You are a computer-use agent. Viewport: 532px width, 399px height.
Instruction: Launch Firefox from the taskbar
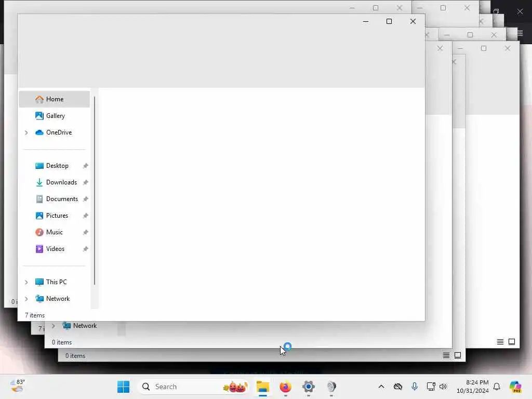(x=285, y=387)
